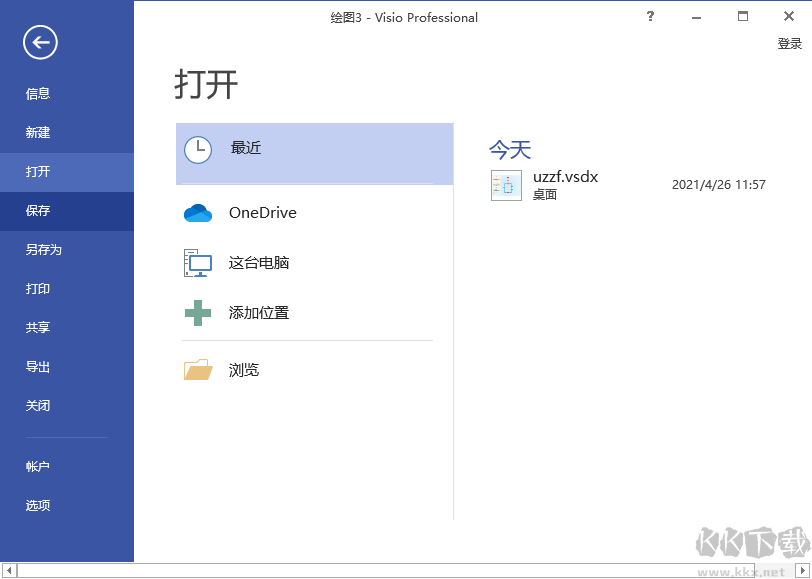Image resolution: width=812 pixels, height=579 pixels.
Task: Open the 另存为 (Save As) page
Action: pyautogui.click(x=44, y=250)
